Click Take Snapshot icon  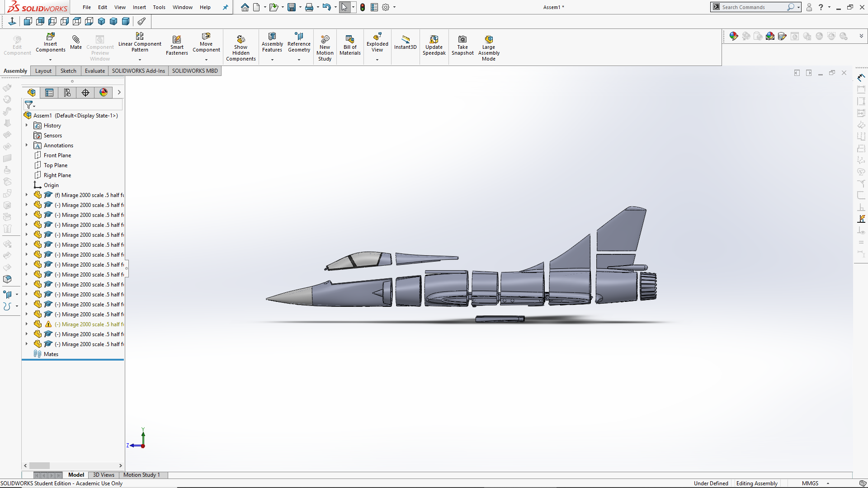pos(462,45)
